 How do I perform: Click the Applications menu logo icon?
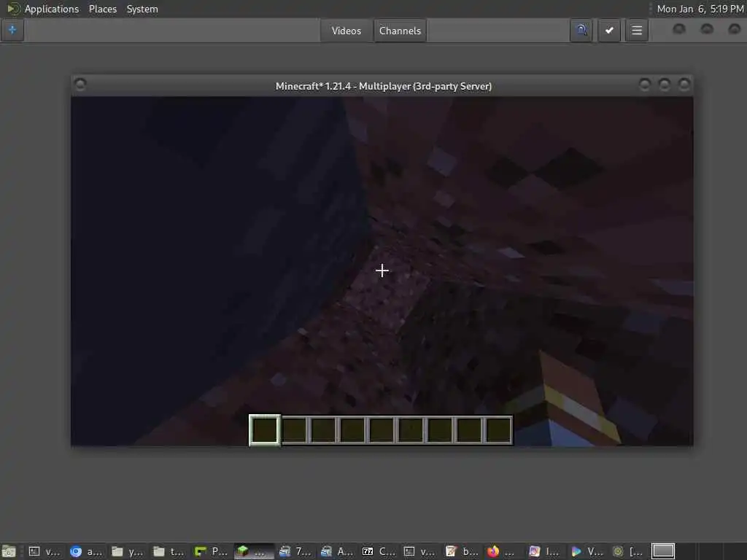click(13, 9)
